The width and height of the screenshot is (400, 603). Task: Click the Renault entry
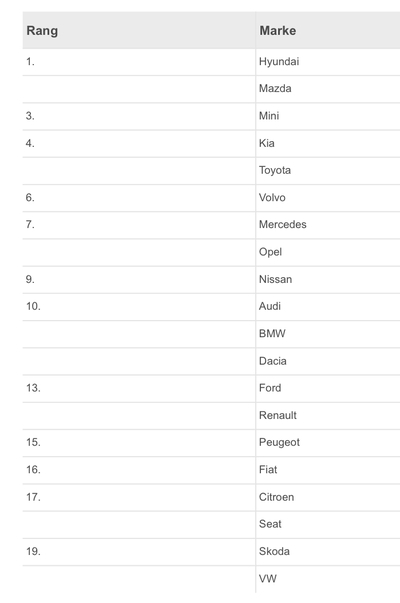(x=278, y=415)
